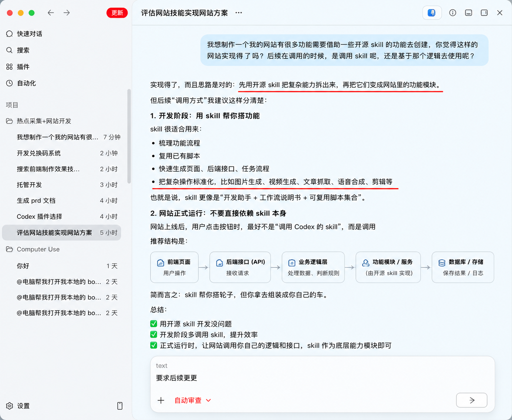Click the settings gear icon
The height and width of the screenshot is (420, 512).
(10, 406)
